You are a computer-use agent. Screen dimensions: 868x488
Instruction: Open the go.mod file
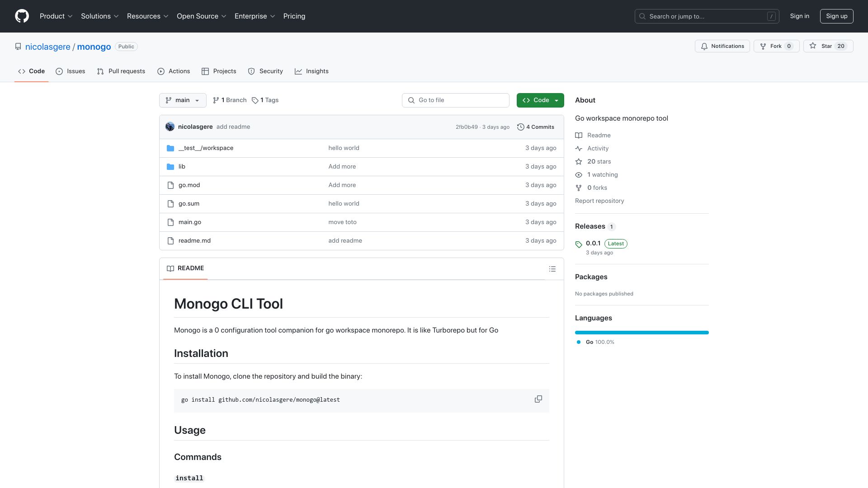point(189,185)
